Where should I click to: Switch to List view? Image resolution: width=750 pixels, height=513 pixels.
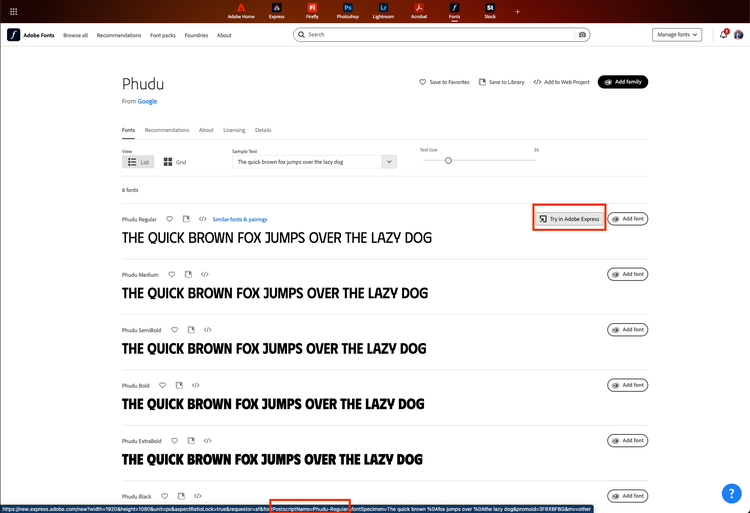pyautogui.click(x=138, y=162)
